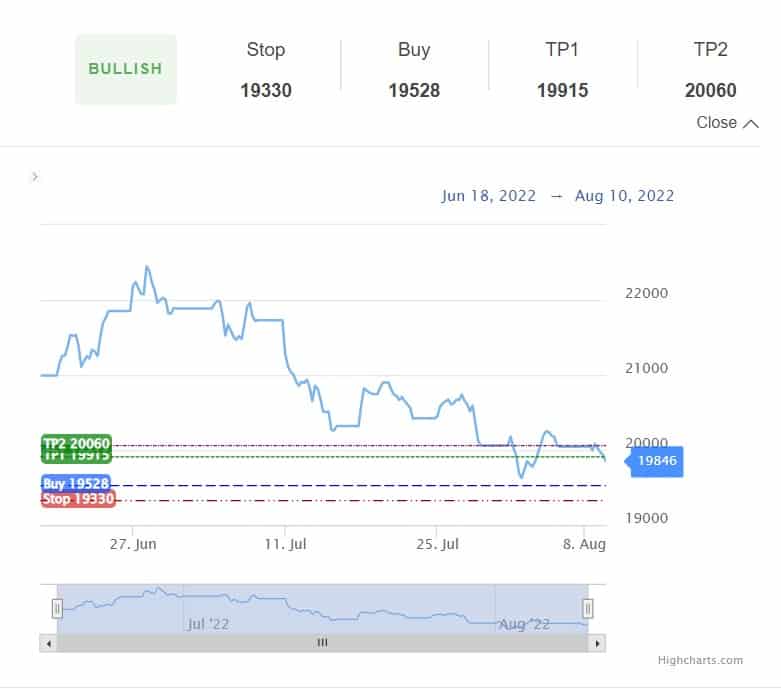Click the current price 19846 marker
781x689 pixels.
657,461
